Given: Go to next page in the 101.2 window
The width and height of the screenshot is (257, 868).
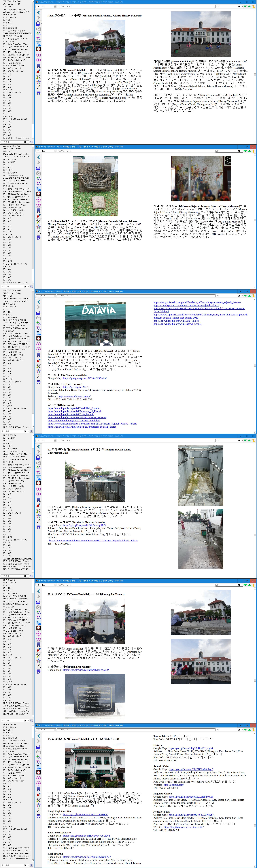Looking at the screenshot, I should point(38,205).
